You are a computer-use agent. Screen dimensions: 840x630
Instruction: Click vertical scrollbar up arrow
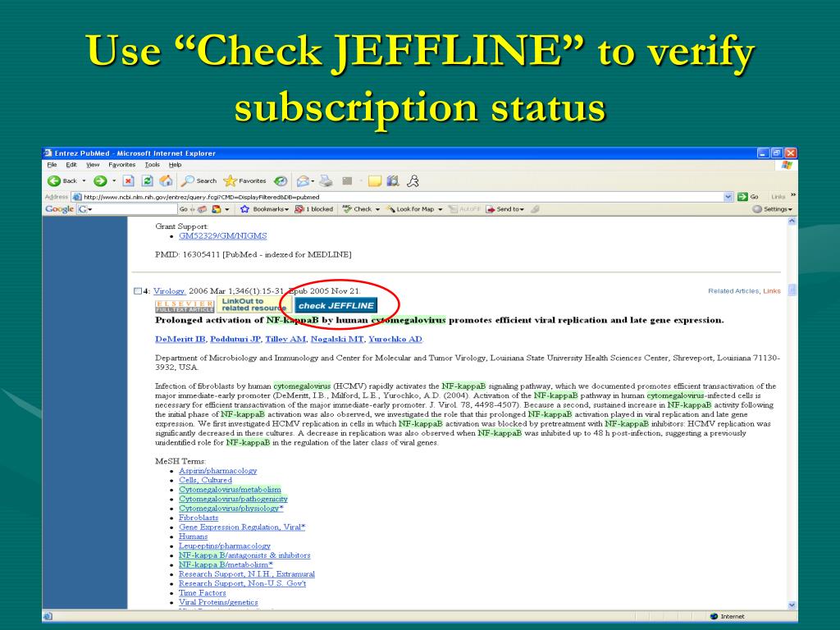[792, 221]
